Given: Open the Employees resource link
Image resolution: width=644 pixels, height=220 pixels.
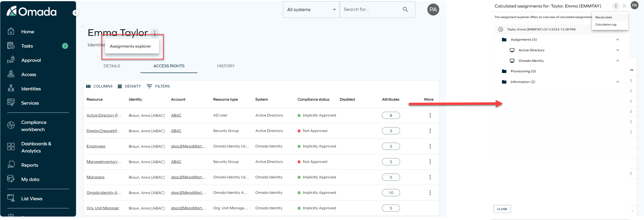Looking at the screenshot, I should (x=96, y=146).
